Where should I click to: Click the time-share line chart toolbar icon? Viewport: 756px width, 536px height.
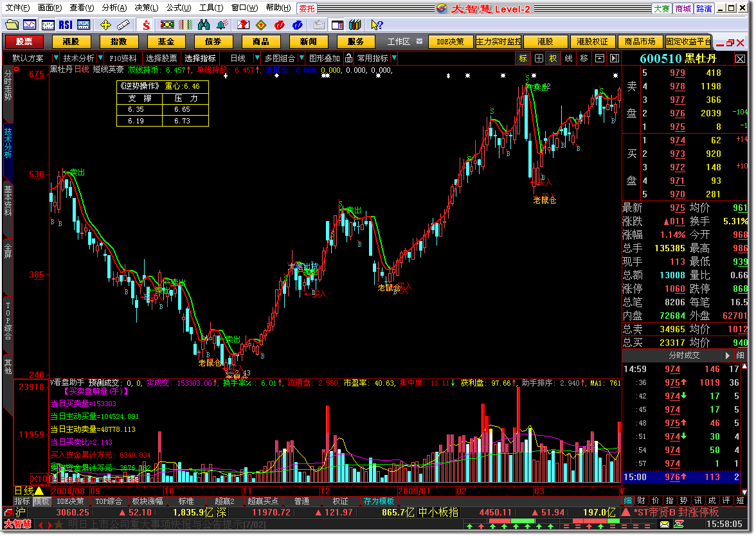tap(30, 24)
